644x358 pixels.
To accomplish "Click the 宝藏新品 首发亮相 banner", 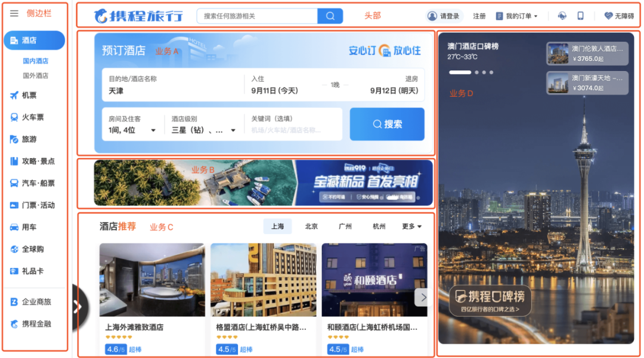I will pos(264,183).
